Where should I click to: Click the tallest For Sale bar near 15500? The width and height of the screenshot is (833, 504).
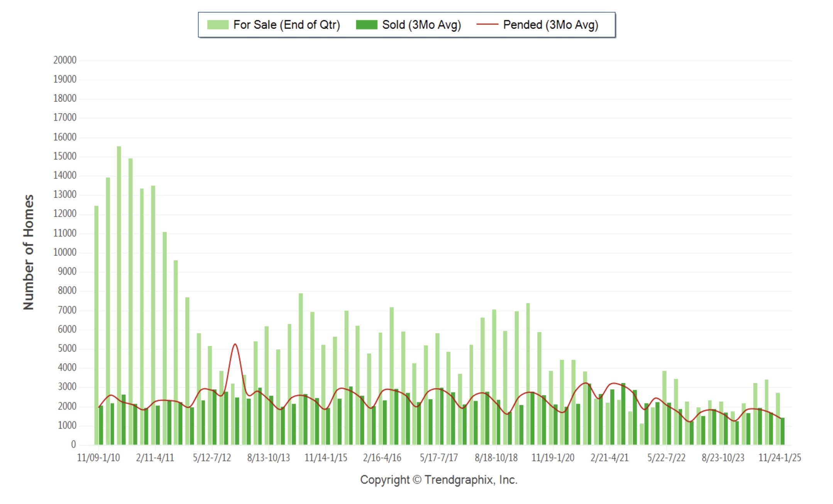[119, 295]
